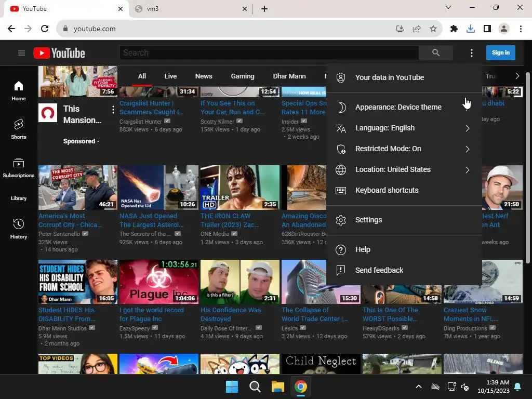Select the Live category chip
This screenshot has height=399, width=532.
pos(170,76)
